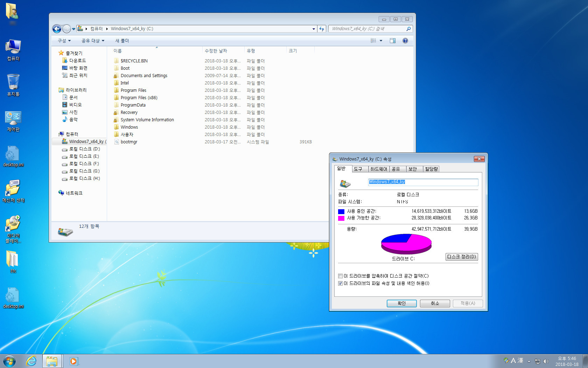Click the drive label field Windows7_x64_ky

(423, 182)
